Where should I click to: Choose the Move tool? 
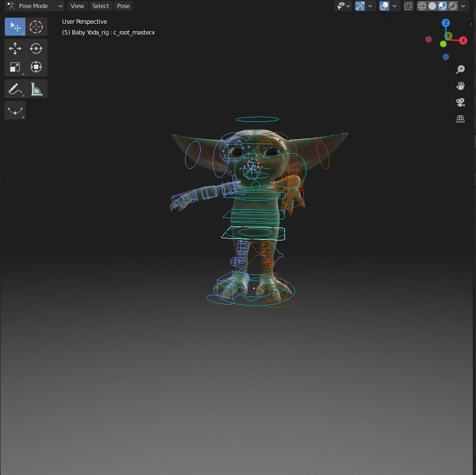click(x=15, y=48)
